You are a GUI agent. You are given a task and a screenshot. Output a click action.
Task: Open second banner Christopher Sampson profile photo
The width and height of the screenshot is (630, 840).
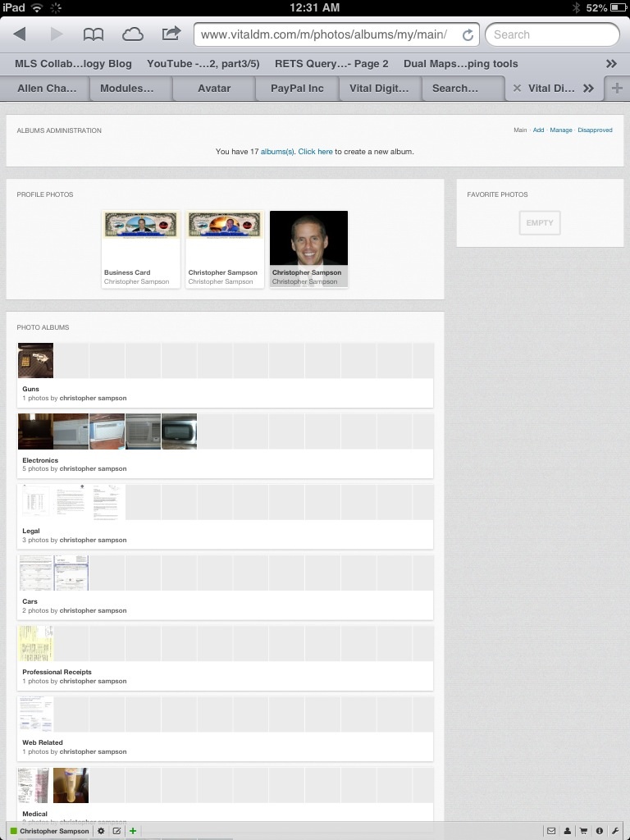coord(225,249)
